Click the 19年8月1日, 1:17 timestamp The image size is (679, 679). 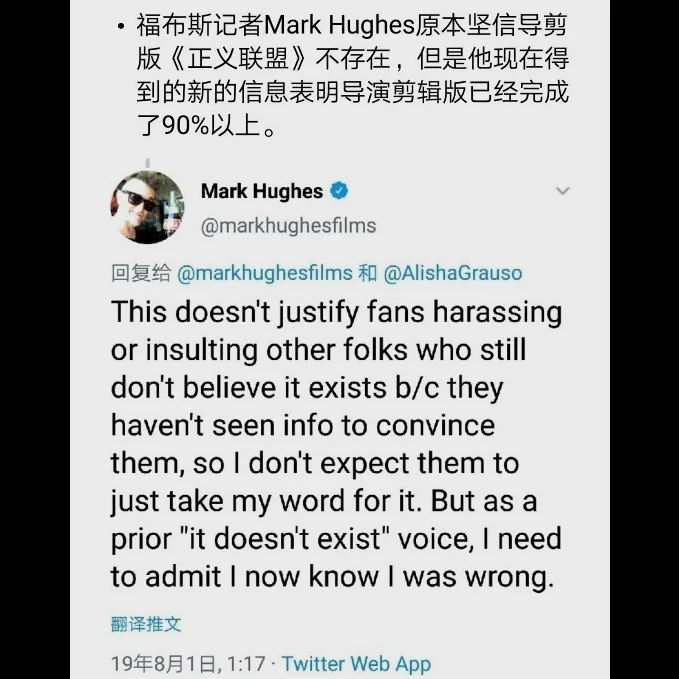click(x=188, y=663)
